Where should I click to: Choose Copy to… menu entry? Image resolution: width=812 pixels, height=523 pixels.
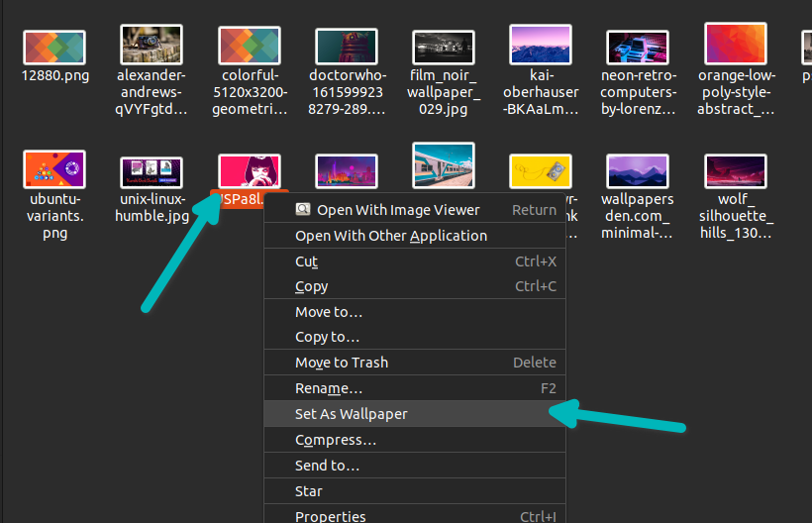click(415, 337)
